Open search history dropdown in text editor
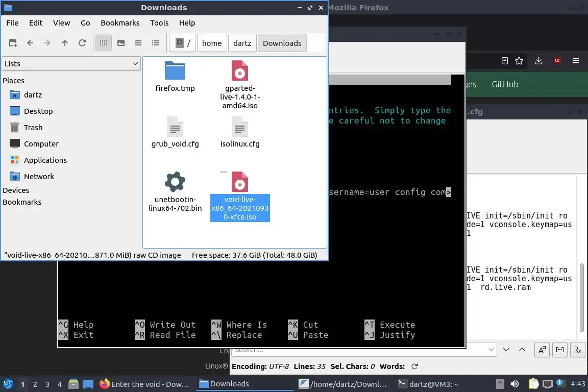This screenshot has height=392, width=588. pos(491,350)
